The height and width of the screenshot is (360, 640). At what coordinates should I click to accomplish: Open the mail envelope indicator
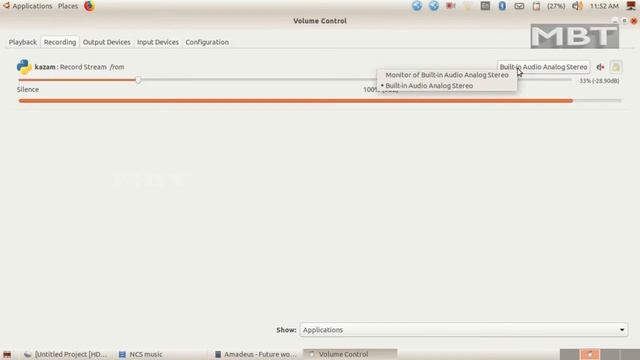coord(519,6)
